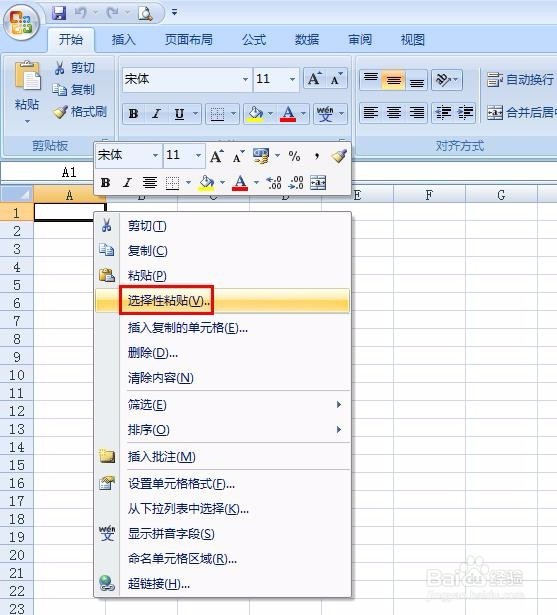Decrease decimal places in mini toolbar
Screen dimensions: 557x615
(x=296, y=182)
